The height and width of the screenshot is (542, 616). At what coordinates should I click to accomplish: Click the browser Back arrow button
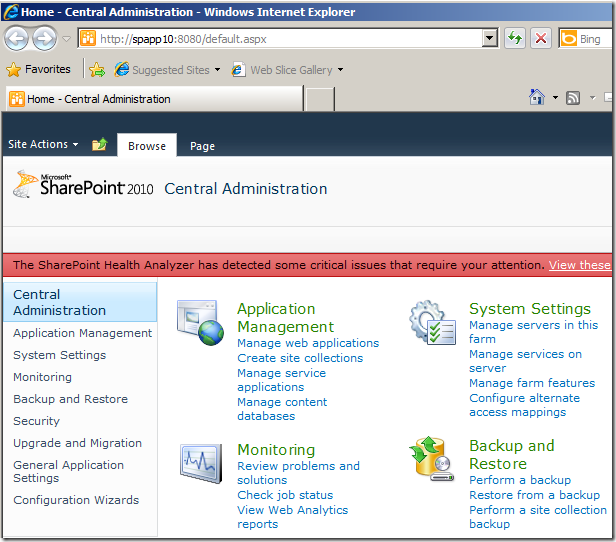(17, 39)
